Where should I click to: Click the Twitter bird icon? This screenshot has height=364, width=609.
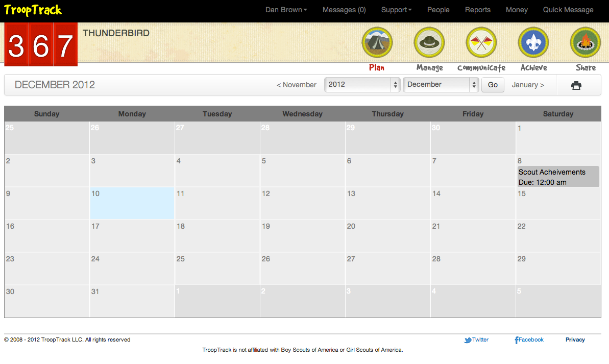[468, 341]
